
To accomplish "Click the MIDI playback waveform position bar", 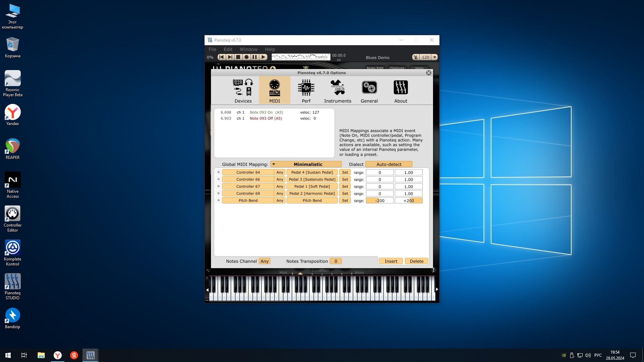I will tap(301, 57).
